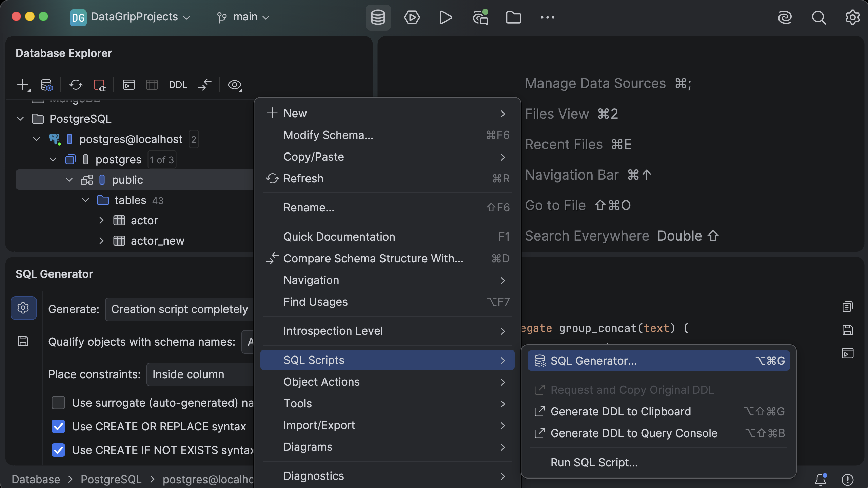Open DataGripProjects project dropdown
Screen dimensions: 868x488
click(x=130, y=17)
